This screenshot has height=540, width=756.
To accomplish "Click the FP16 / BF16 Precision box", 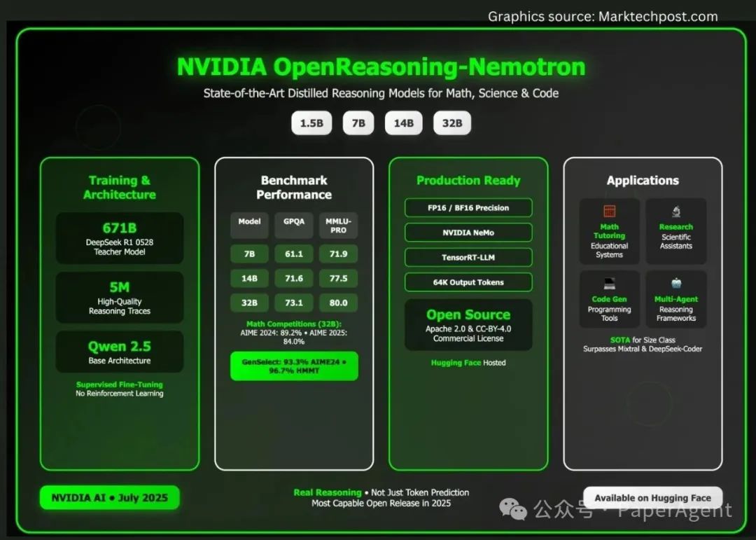I will (x=468, y=208).
